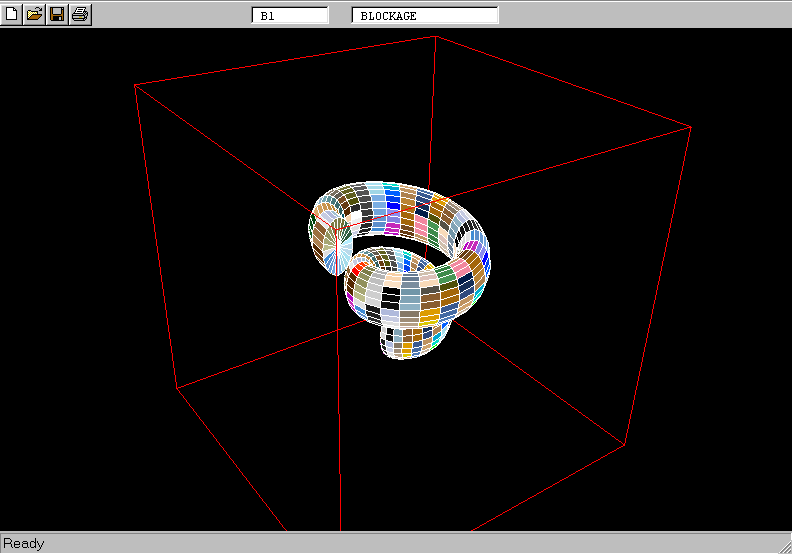This screenshot has width=792, height=554.
Task: Focus the B1 text field
Action: 291,16
